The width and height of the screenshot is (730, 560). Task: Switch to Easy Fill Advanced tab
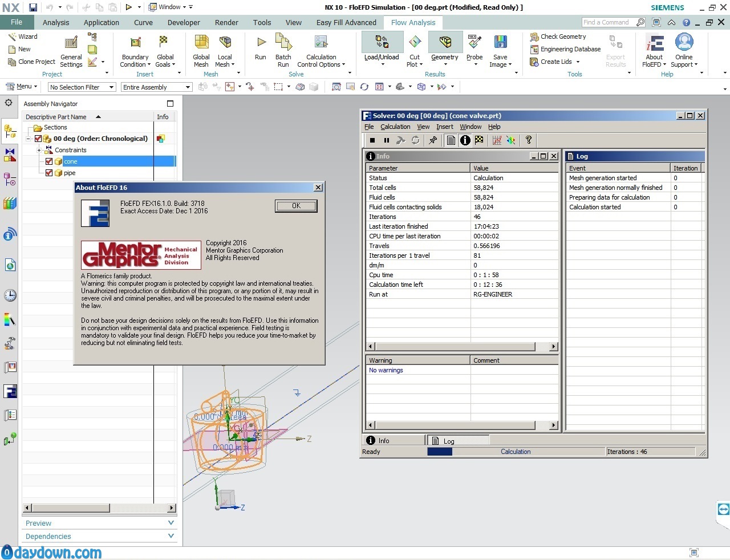click(346, 23)
